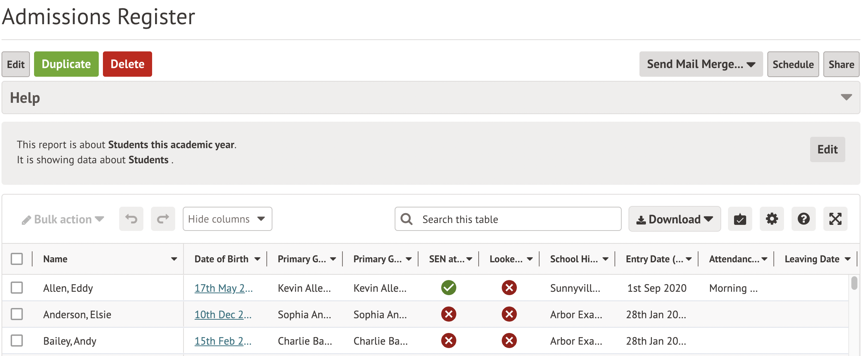Viewport: 868px width, 356px height.
Task: Select the Bailey, Andy row checkbox
Action: (x=17, y=341)
